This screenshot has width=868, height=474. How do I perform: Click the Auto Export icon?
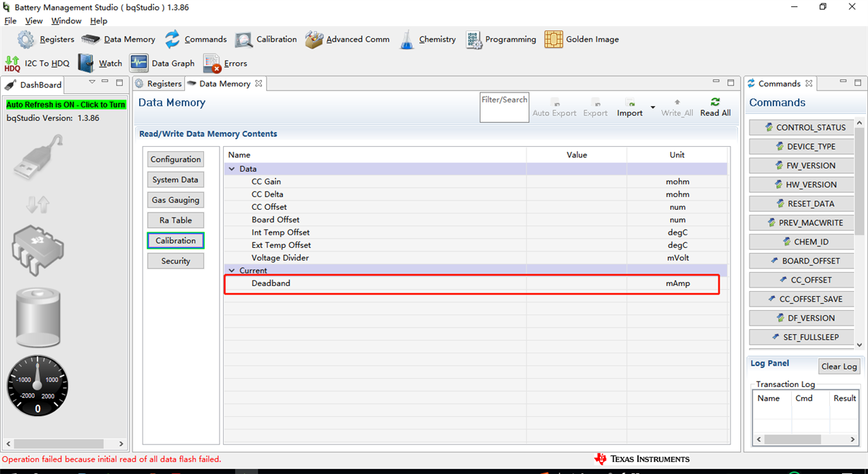555,102
